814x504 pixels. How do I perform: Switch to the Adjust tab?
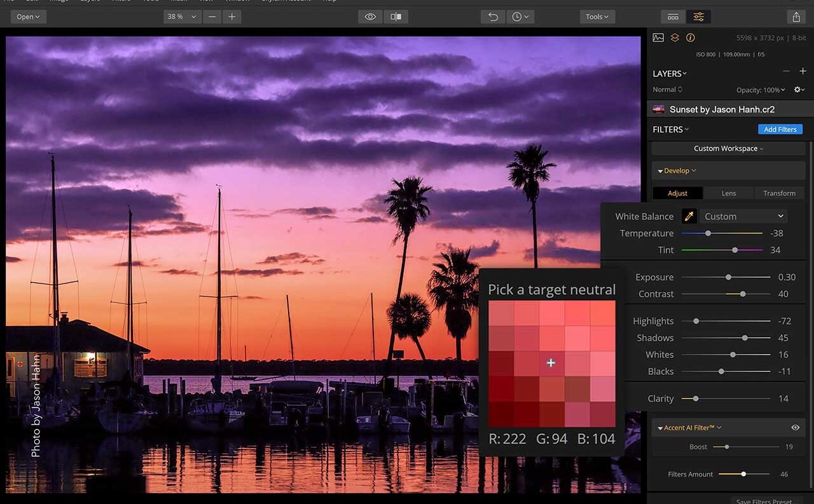click(678, 193)
